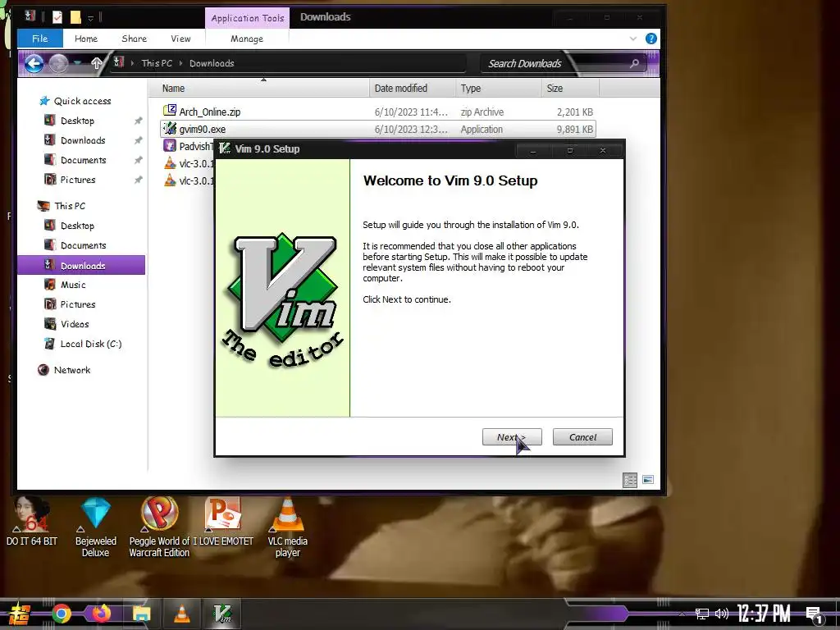This screenshot has width=840, height=630.
Task: Open the Start menu button
Action: coord(19,614)
